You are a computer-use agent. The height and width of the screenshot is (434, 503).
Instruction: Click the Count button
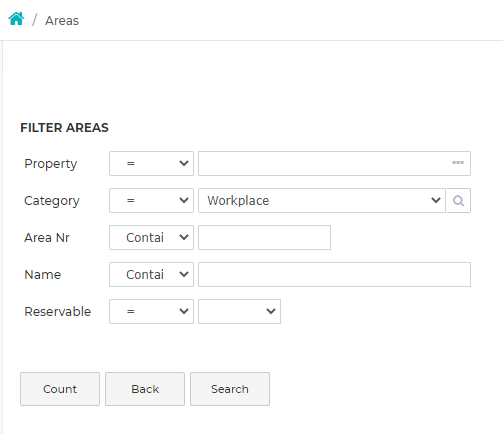60,389
